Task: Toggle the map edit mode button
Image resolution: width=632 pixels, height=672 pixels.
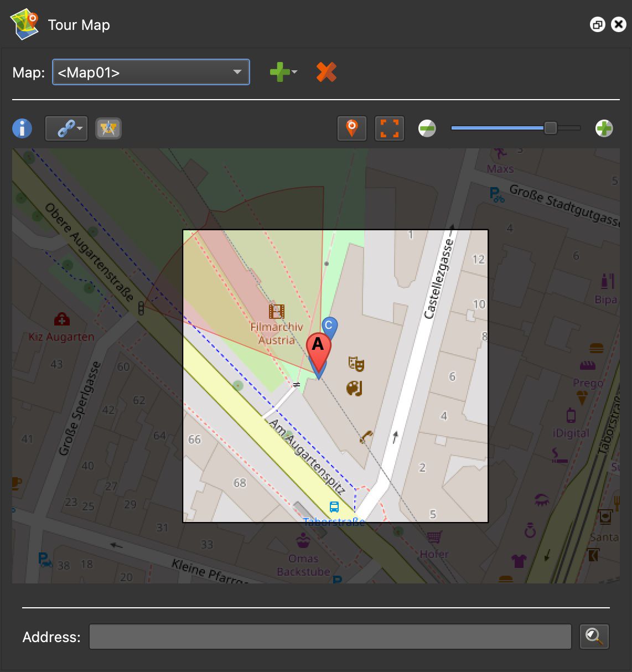Action: click(108, 128)
